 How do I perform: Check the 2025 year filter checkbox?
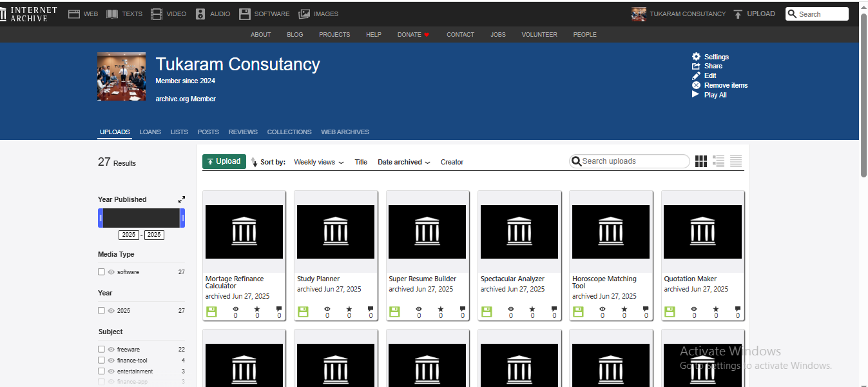(x=101, y=311)
